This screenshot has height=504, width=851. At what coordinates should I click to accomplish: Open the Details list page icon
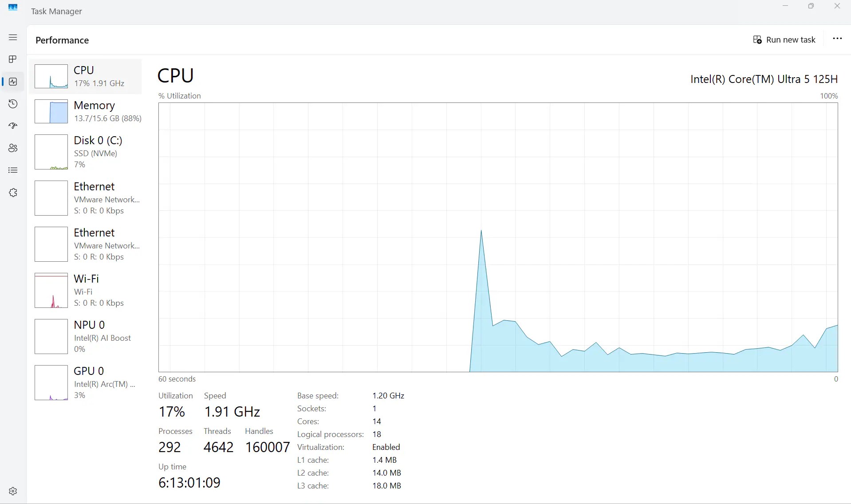pyautogui.click(x=13, y=170)
